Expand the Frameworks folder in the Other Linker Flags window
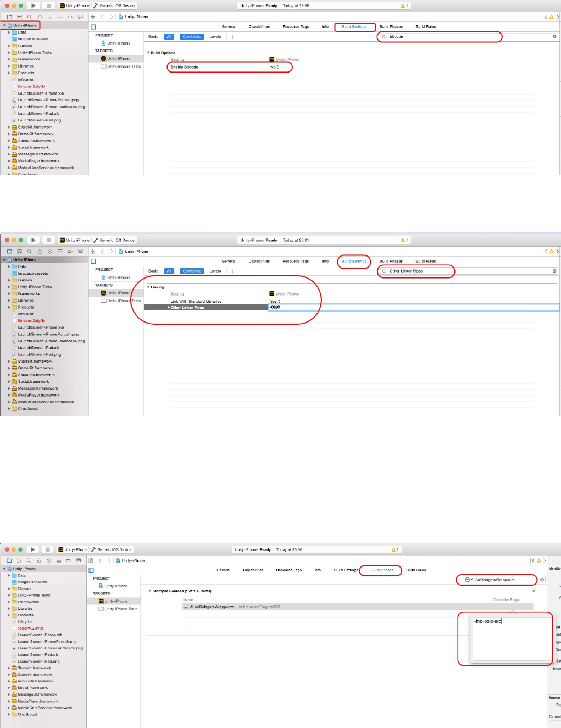The image size is (561, 728). point(9,294)
